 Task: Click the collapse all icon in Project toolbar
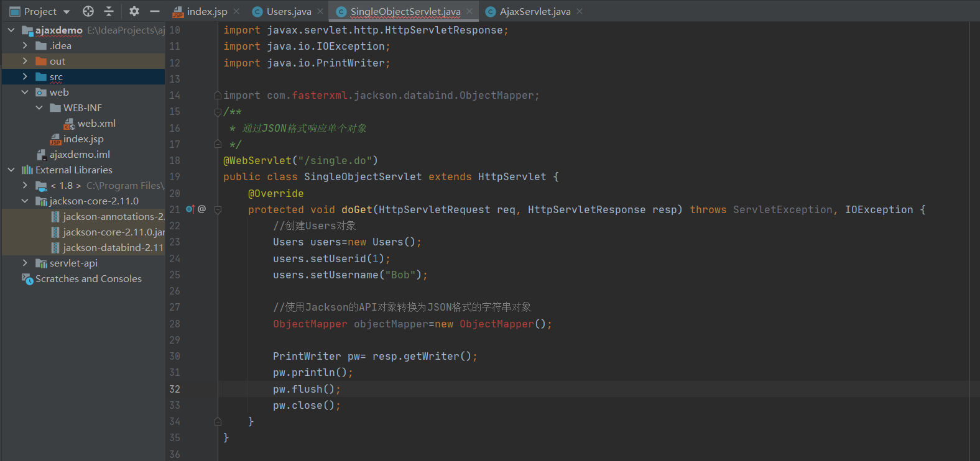click(109, 11)
